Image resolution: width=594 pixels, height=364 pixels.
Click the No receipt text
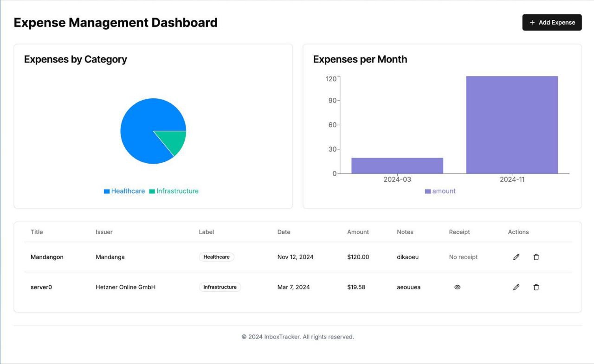pos(463,257)
